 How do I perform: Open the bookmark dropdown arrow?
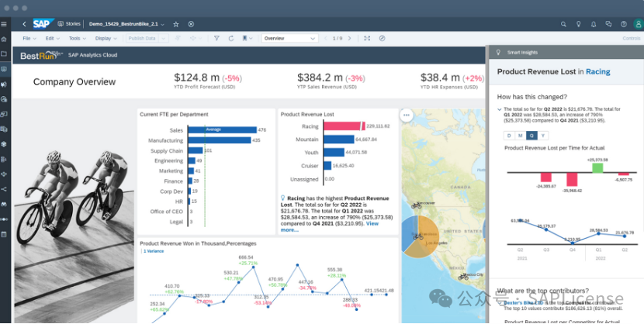[250, 39]
